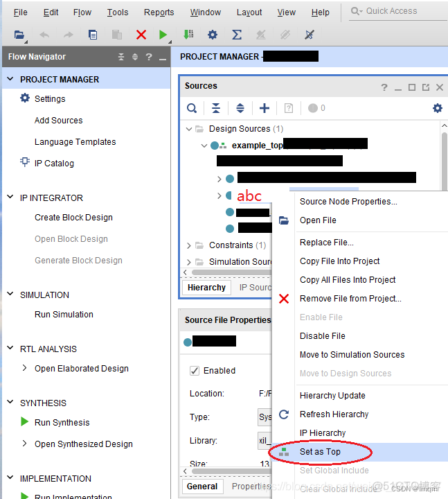Click Flow Navigator expand all icon
Image resolution: width=448 pixels, height=499 pixels.
tap(135, 57)
